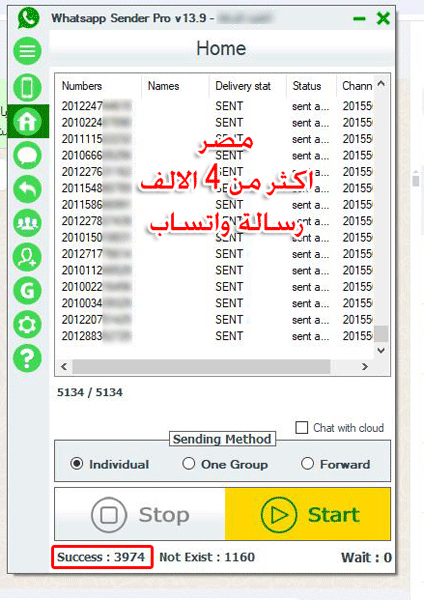Open the settings gear icon
424x600 pixels.
pyautogui.click(x=27, y=324)
